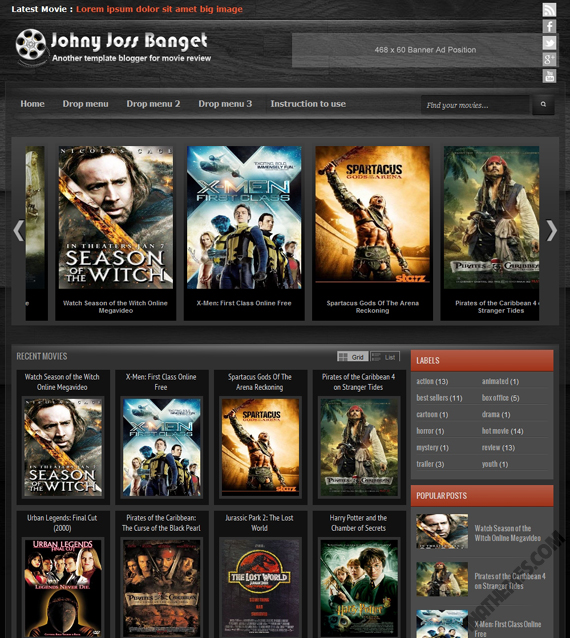Slide carousel to next movies
The width and height of the screenshot is (570, 638).
551,230
